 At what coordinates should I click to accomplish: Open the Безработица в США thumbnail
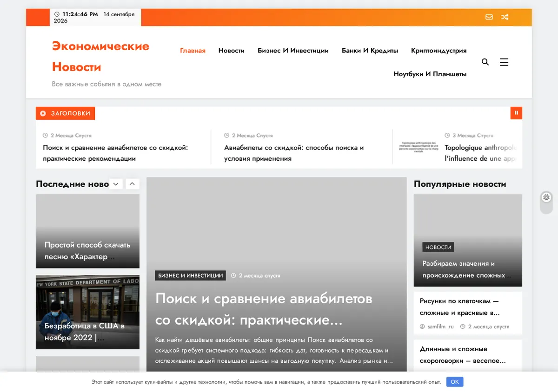87,312
